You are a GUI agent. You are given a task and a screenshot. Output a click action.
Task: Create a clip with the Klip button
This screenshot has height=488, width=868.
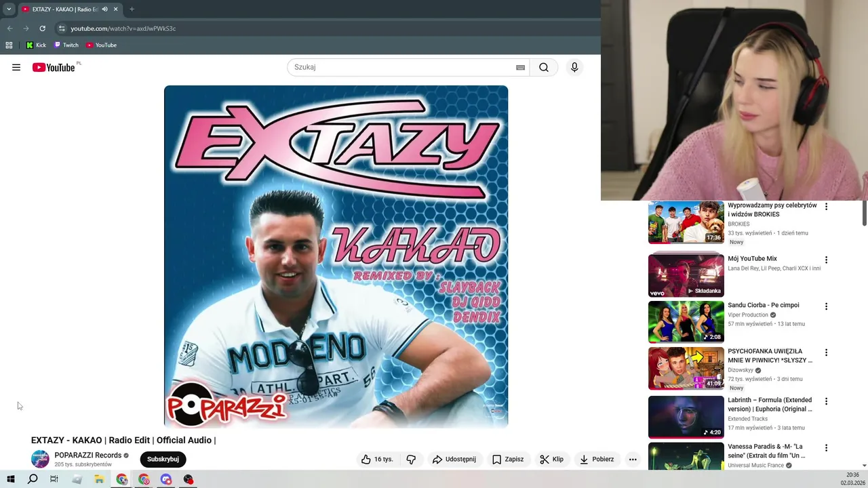pyautogui.click(x=552, y=459)
